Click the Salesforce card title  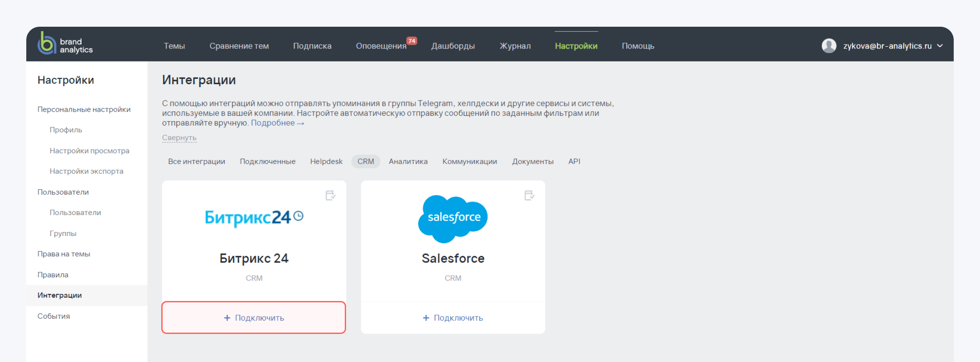click(x=453, y=259)
